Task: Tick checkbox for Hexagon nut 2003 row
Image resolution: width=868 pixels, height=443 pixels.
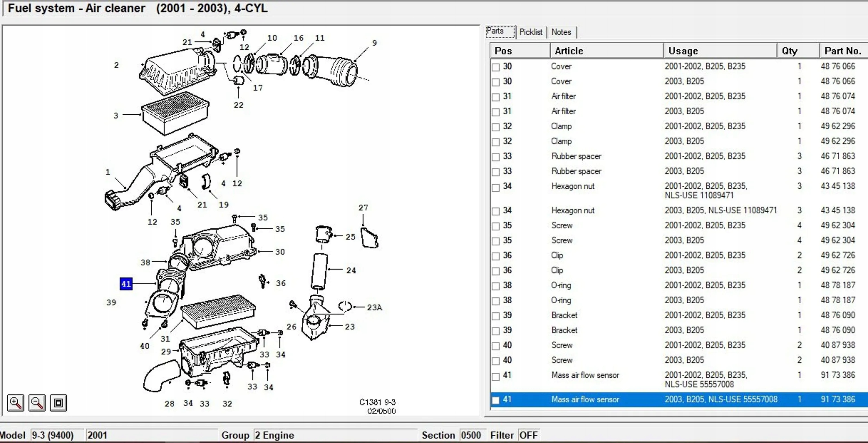Action: click(496, 211)
